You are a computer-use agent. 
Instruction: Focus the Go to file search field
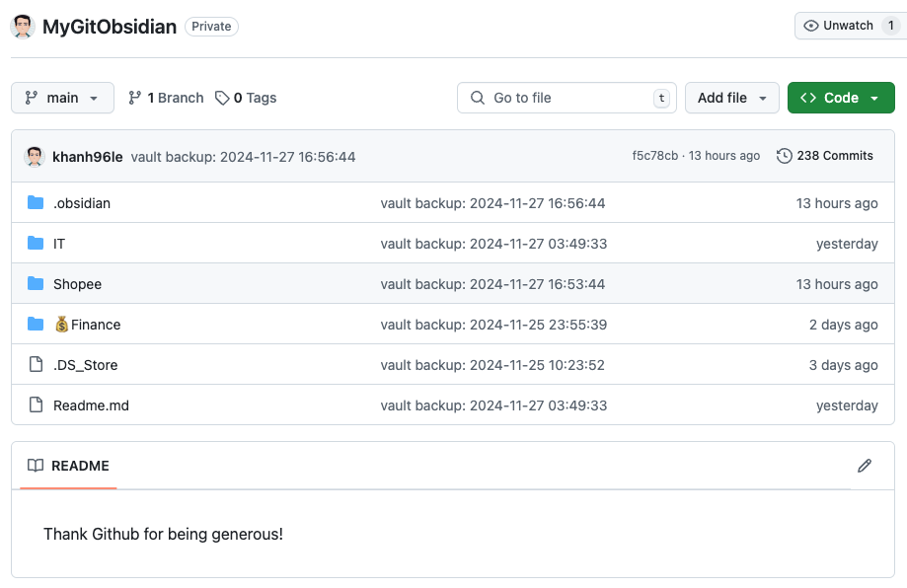pyautogui.click(x=567, y=98)
